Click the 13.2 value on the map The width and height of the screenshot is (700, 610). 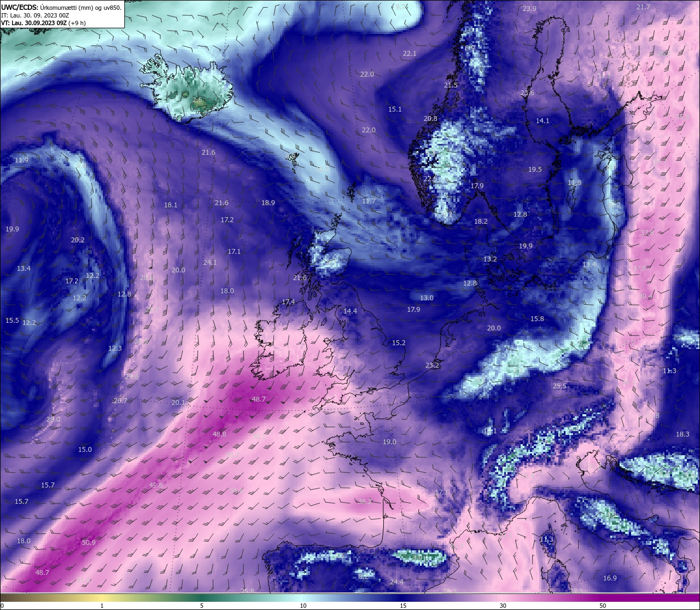[x=490, y=259]
